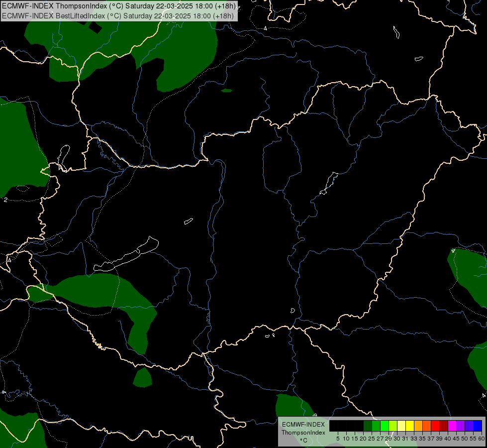The image size is (487, 448).
Task: Select the dark red 39–40 legend swatch
Action: pos(444,426)
